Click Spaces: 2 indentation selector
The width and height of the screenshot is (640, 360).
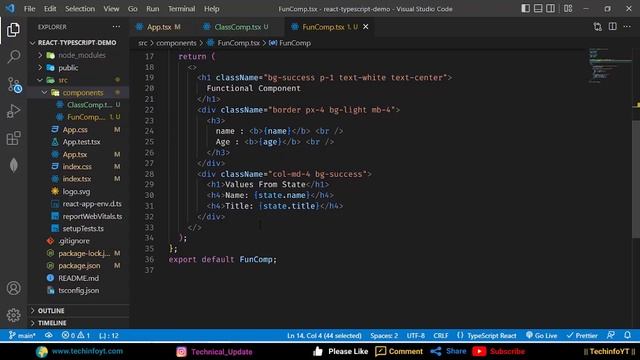click(384, 336)
